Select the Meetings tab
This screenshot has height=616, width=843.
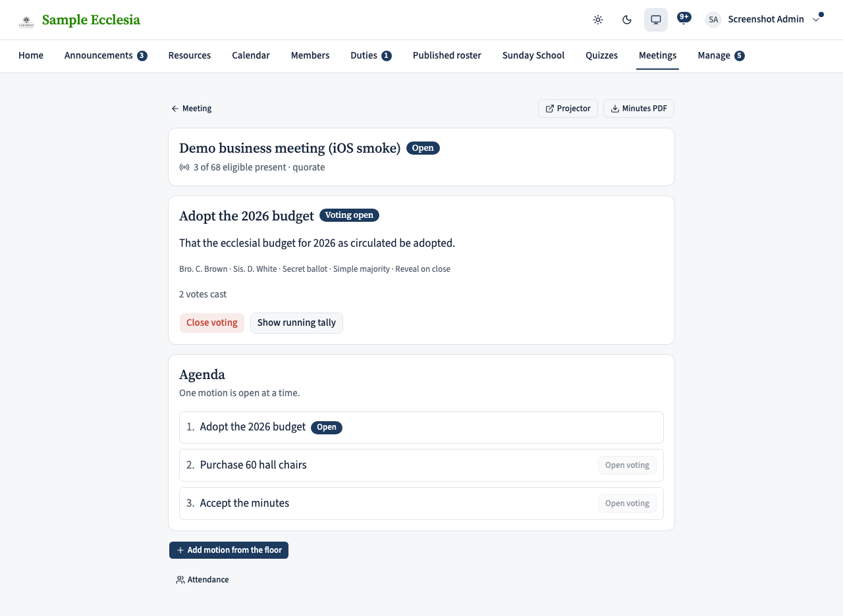pyautogui.click(x=658, y=55)
